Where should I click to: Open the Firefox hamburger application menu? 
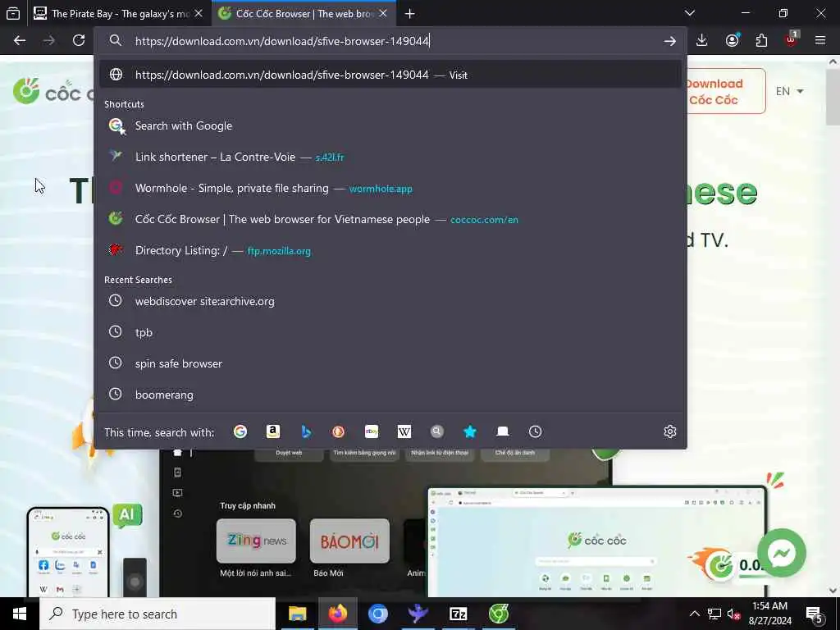pos(820,41)
